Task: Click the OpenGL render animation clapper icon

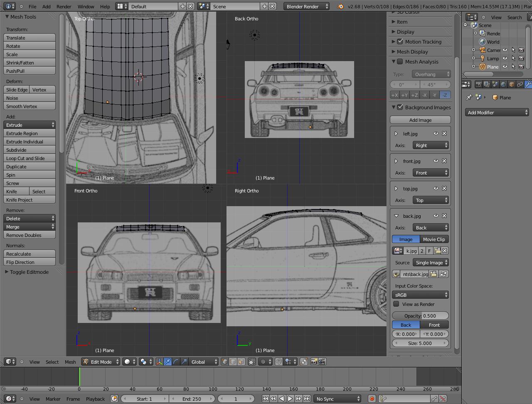Action: click(x=322, y=362)
